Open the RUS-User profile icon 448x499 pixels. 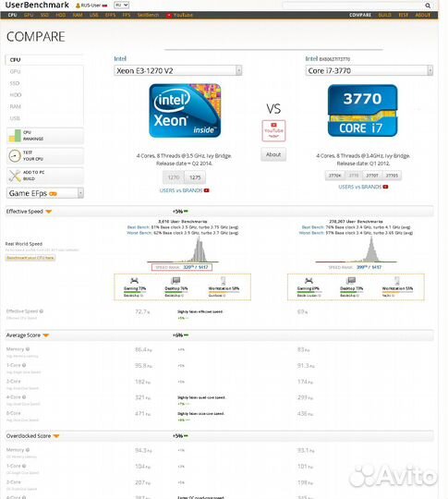(x=78, y=6)
